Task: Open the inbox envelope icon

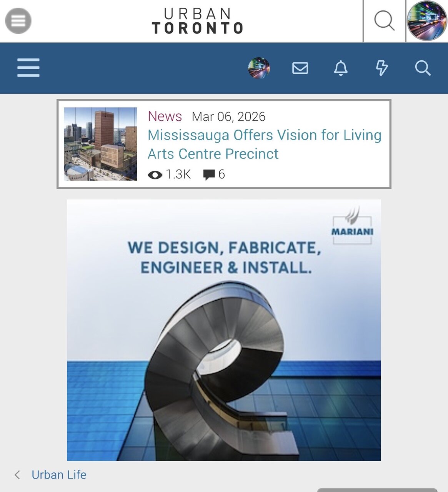Action: [x=300, y=68]
